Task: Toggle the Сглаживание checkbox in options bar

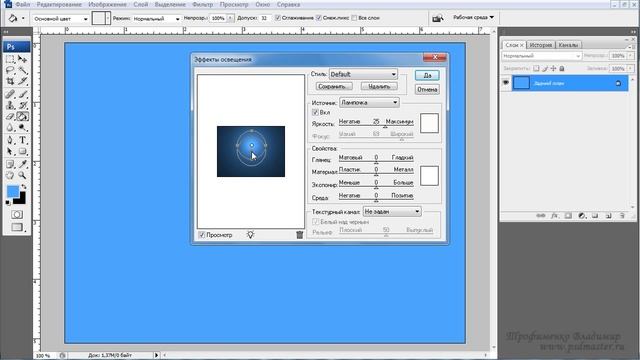Action: 278,18
